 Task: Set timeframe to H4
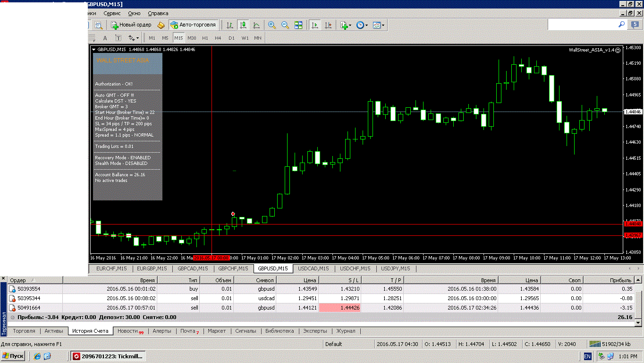click(218, 38)
